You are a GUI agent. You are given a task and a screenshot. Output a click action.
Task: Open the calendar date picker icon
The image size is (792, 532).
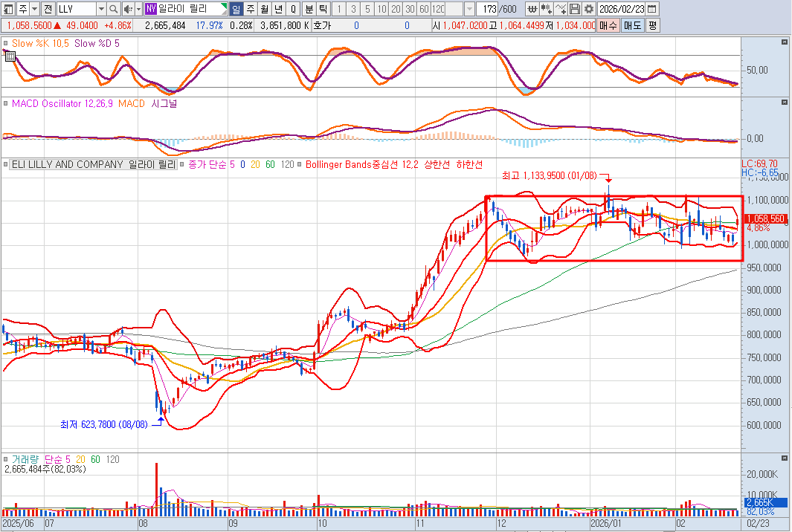(651, 9)
